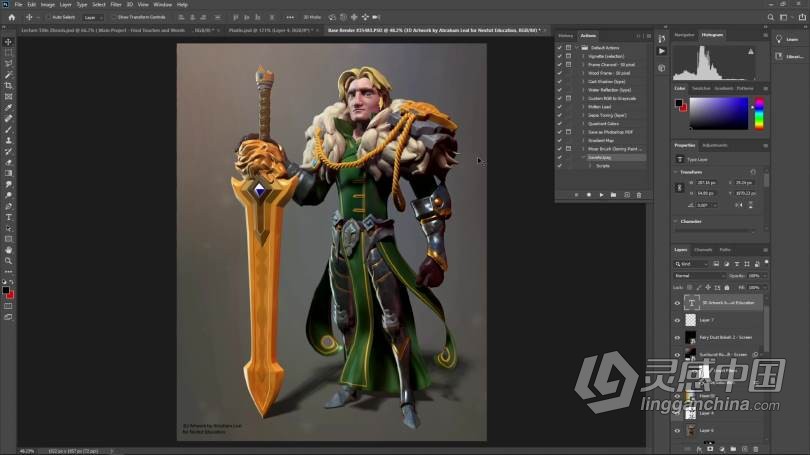Add layer mask icon at Layers panel bottom
The image size is (810, 455).
pos(710,449)
